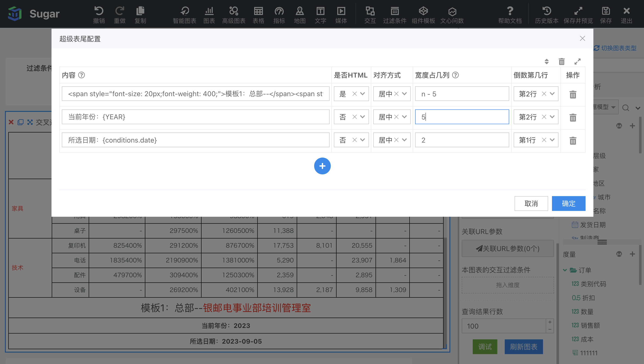644x364 pixels.
Task: Click the 查询结果行数 field showing 100
Action: pos(504,326)
